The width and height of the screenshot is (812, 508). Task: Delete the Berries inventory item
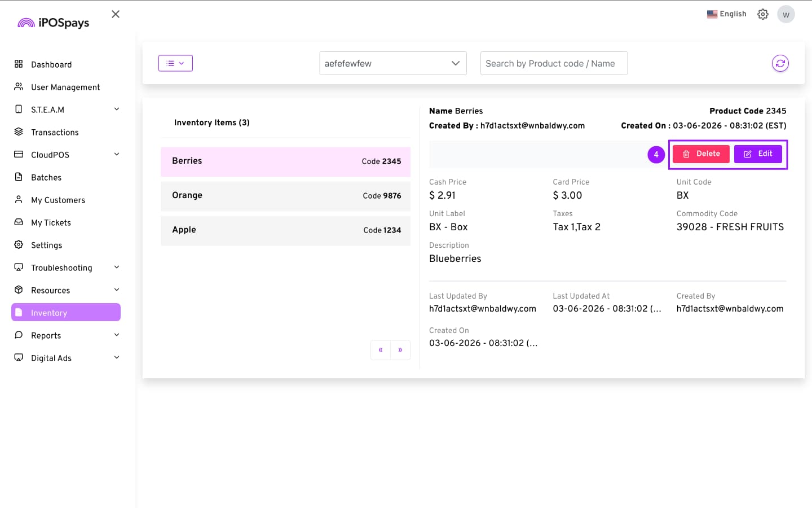click(701, 154)
